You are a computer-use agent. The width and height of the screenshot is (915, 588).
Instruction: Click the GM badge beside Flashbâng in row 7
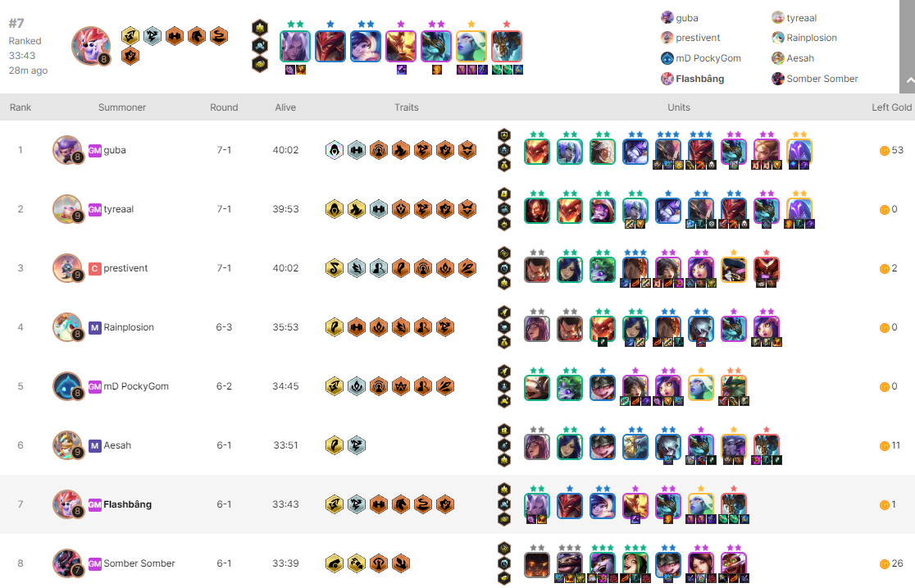coord(94,504)
